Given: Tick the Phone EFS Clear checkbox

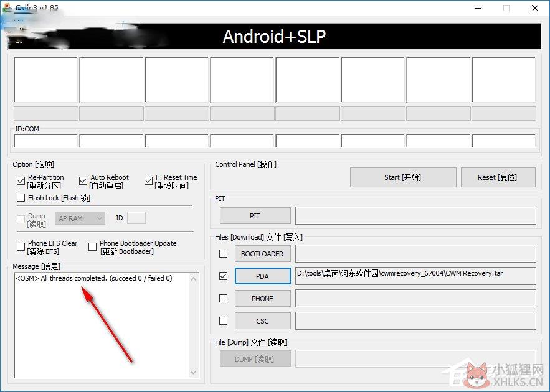Looking at the screenshot, I should (21, 247).
